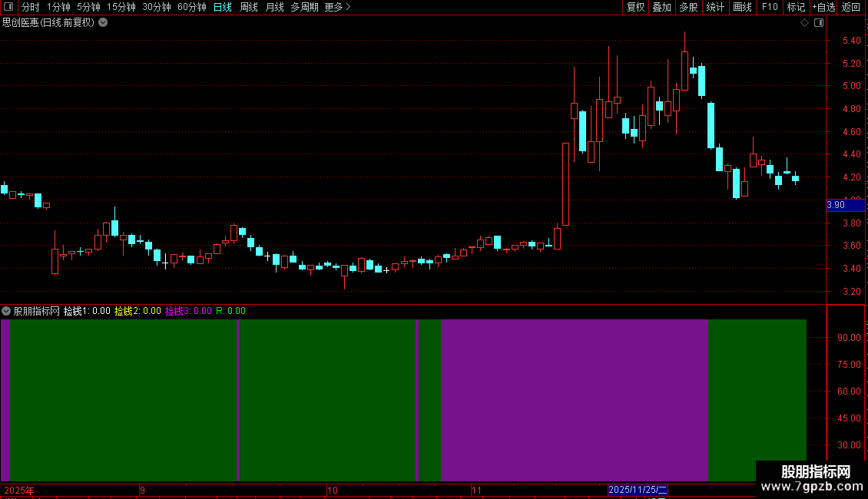Open dropdown next to 思创医惠 chart title
The height and width of the screenshot is (499, 868).
tap(103, 23)
